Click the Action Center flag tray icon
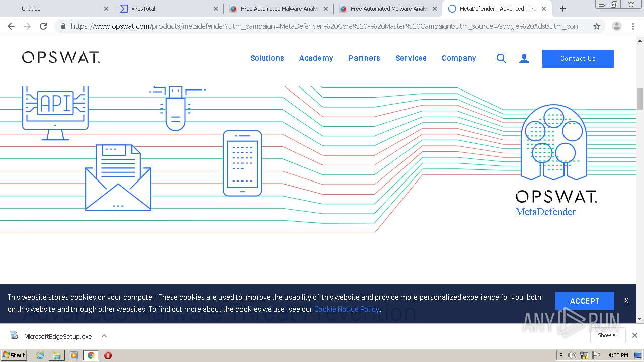This screenshot has width=644, height=362. (x=595, y=355)
